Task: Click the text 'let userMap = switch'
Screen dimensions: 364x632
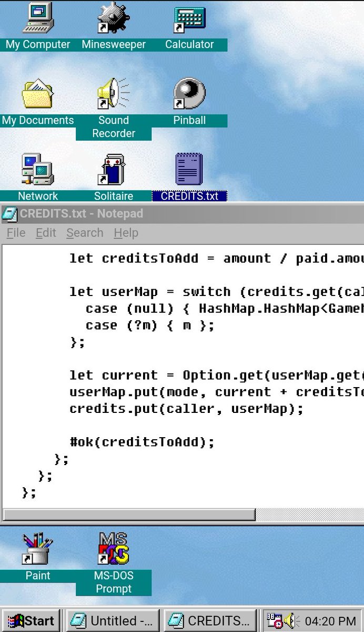Action: pos(150,292)
